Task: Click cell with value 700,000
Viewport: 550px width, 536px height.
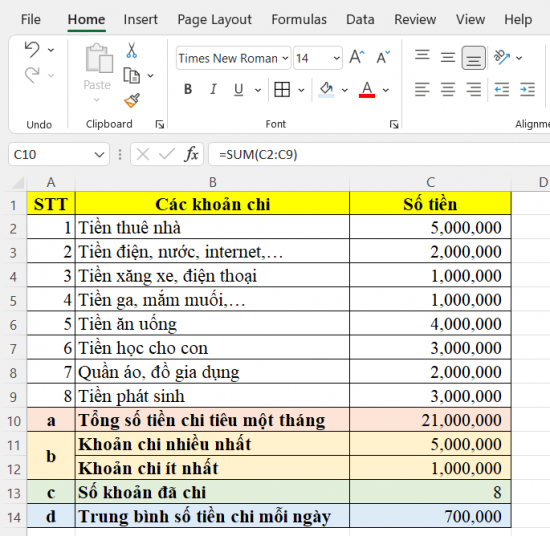Action: tap(430, 516)
